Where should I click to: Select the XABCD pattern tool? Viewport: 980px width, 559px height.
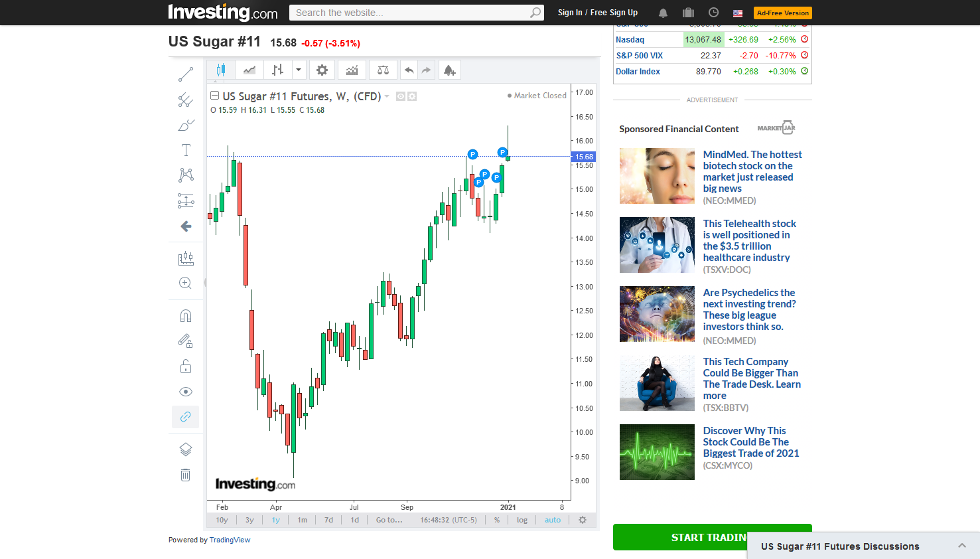(x=186, y=175)
